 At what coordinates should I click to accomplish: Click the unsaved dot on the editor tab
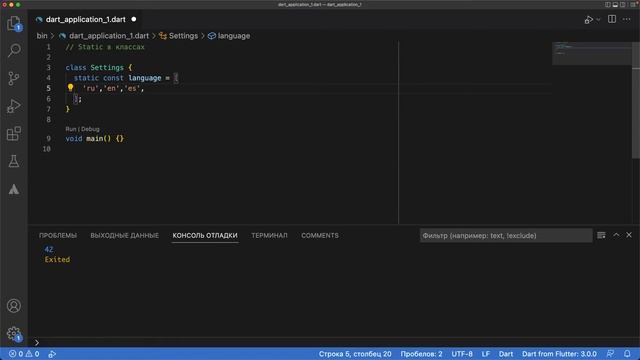(133, 19)
